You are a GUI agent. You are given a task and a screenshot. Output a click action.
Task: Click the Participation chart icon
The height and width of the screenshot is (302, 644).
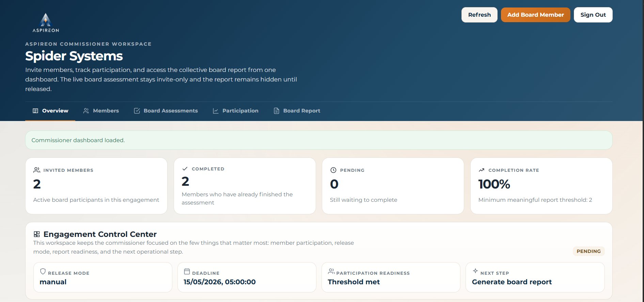pyautogui.click(x=216, y=111)
